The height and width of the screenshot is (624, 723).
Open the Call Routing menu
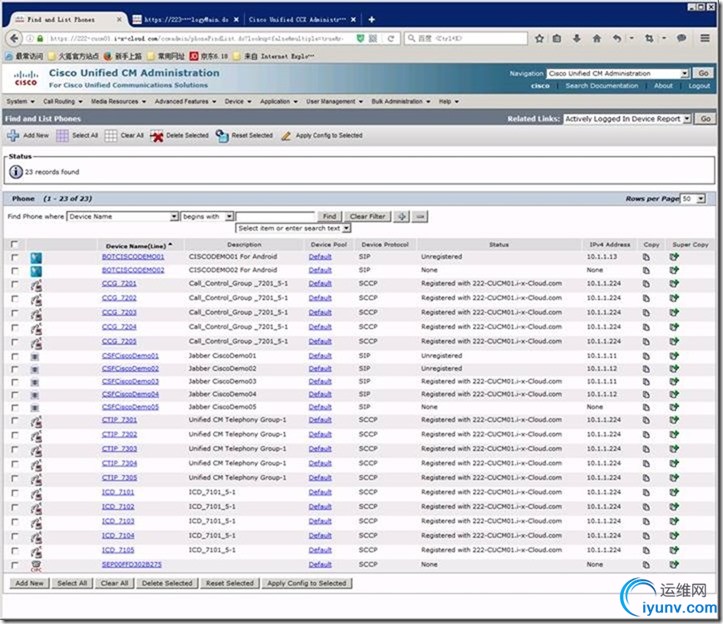[x=60, y=101]
